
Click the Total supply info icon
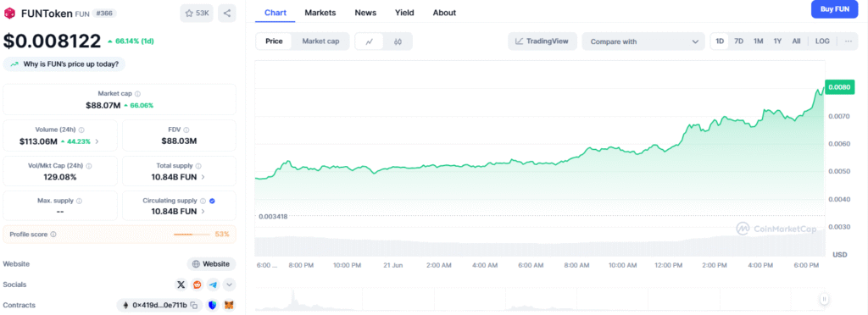[198, 166]
